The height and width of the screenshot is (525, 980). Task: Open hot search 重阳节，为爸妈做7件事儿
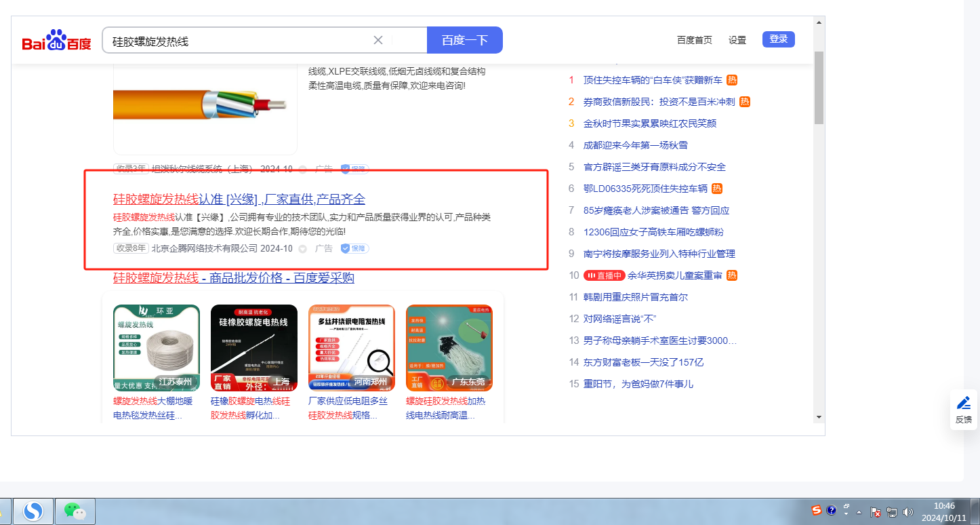click(x=638, y=384)
